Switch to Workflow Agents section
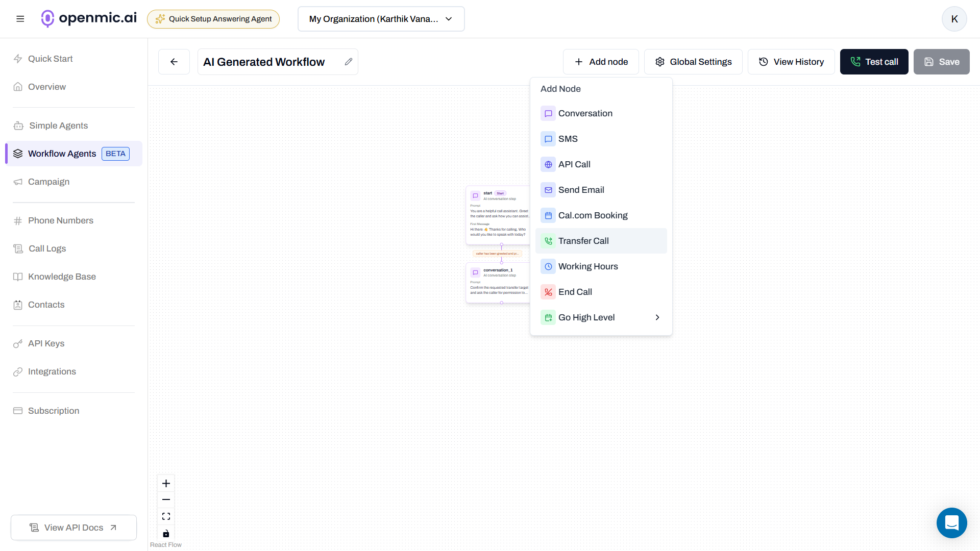The height and width of the screenshot is (551, 980). point(62,154)
